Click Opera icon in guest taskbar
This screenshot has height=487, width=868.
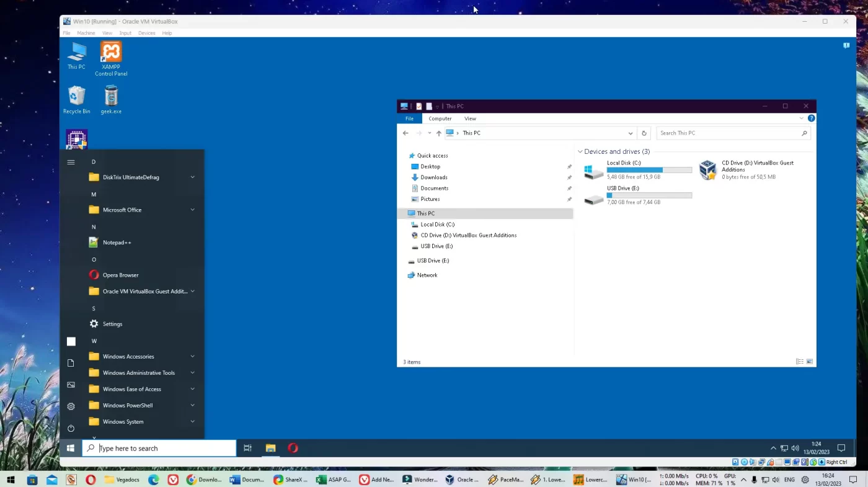point(293,448)
